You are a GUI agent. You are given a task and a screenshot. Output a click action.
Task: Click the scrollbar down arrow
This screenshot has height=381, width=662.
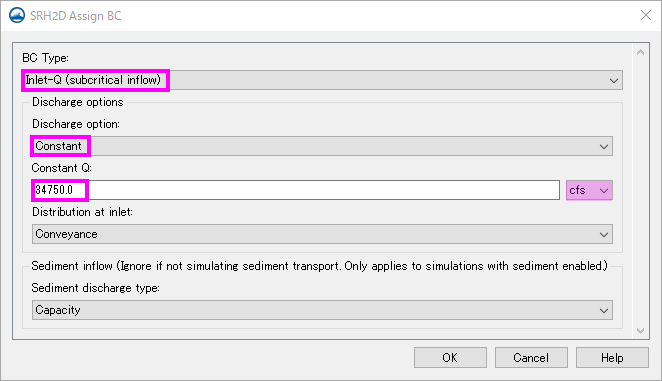tap(640, 331)
